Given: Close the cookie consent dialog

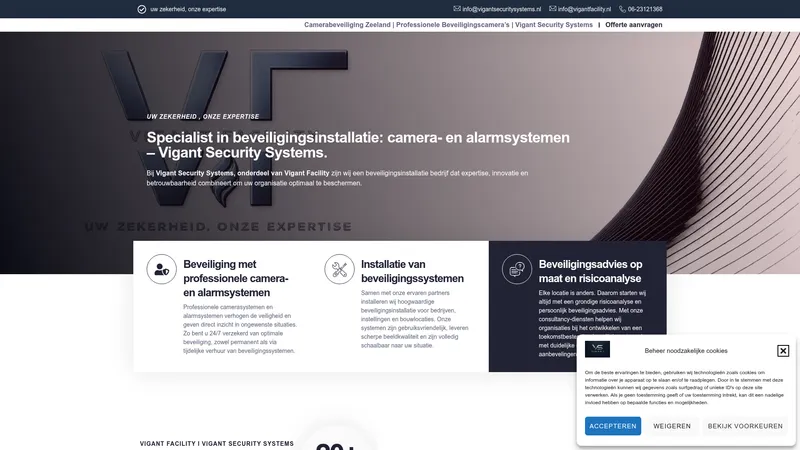Looking at the screenshot, I should (783, 351).
